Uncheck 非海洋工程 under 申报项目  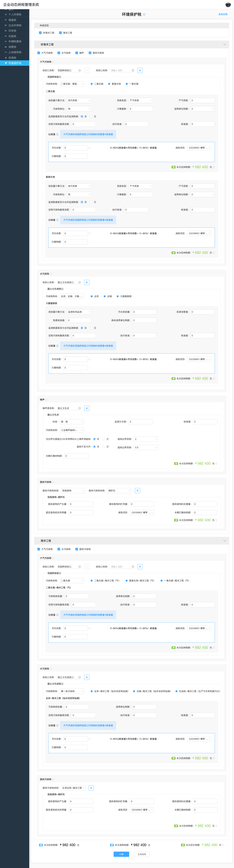click(x=40, y=33)
